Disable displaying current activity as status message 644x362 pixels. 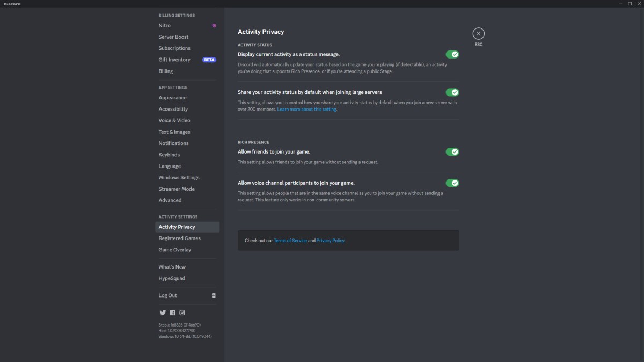click(x=452, y=54)
